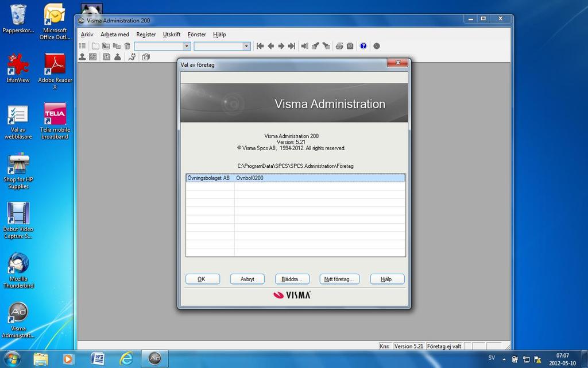Image resolution: width=588 pixels, height=368 pixels.
Task: Open Internet Explorer from taskbar
Action: click(126, 359)
